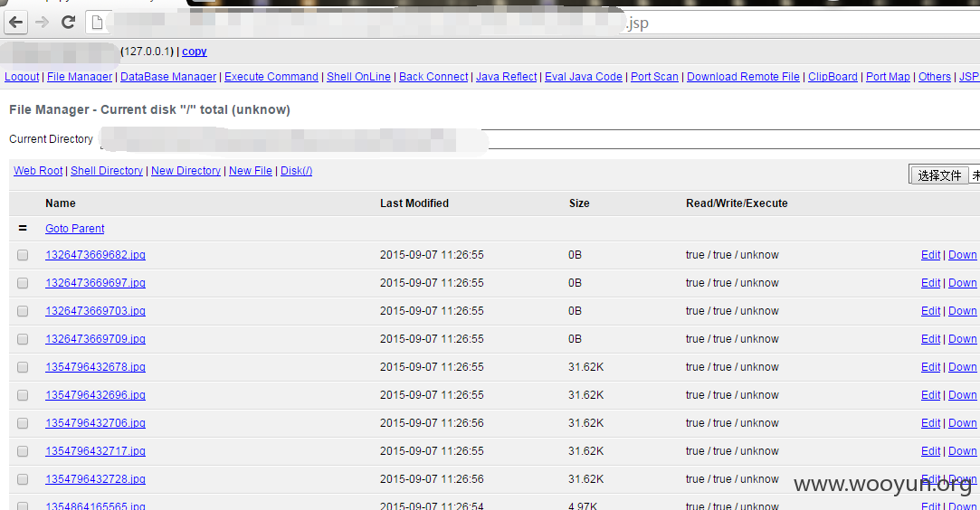Viewport: 980px width, 510px height.
Task: Tick checkbox for 1326473669682.jpg
Action: [23, 255]
